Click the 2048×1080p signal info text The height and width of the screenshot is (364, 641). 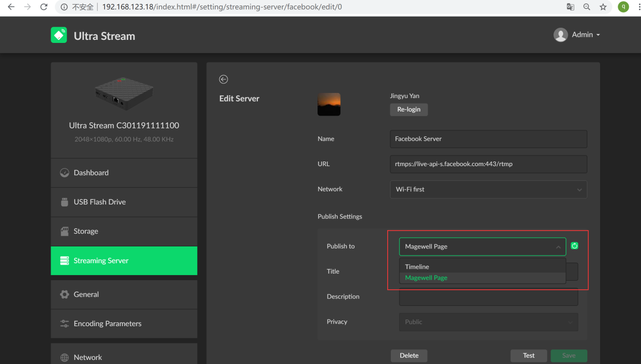click(x=124, y=139)
